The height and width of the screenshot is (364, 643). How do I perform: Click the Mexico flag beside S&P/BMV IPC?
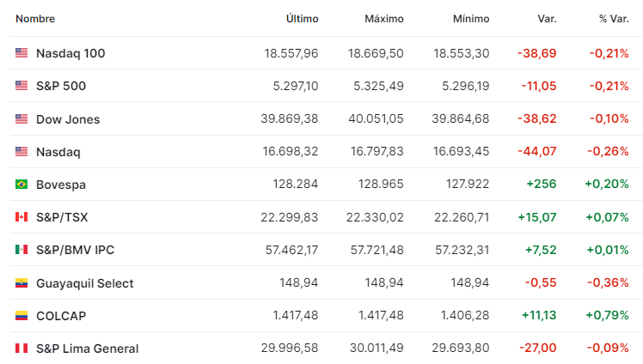tap(21, 250)
